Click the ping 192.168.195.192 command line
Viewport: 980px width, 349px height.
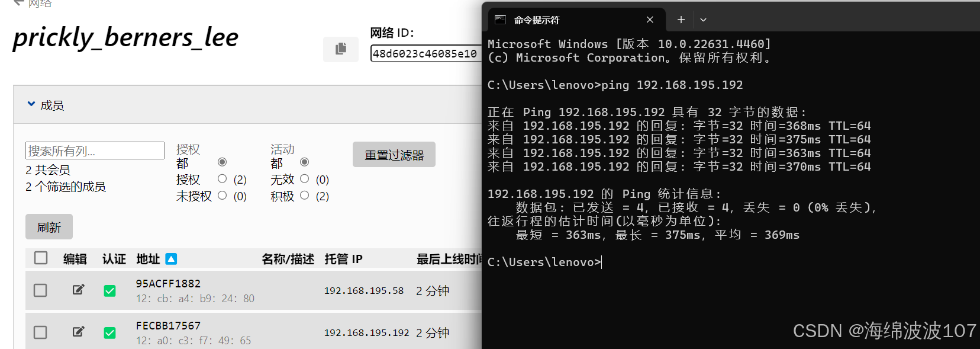tap(615, 85)
